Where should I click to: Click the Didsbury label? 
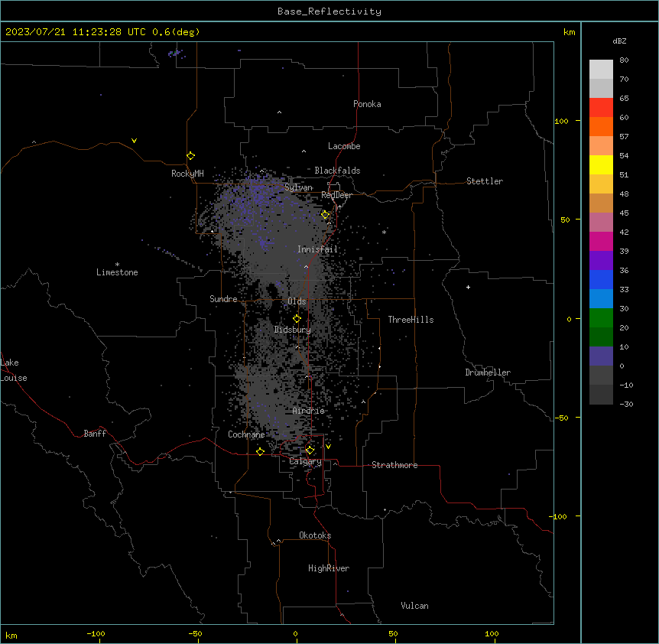coord(293,330)
